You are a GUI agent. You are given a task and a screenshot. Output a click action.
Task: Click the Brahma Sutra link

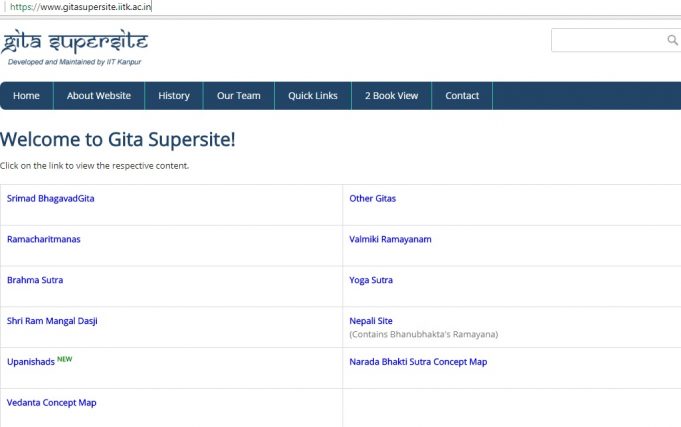coord(35,281)
